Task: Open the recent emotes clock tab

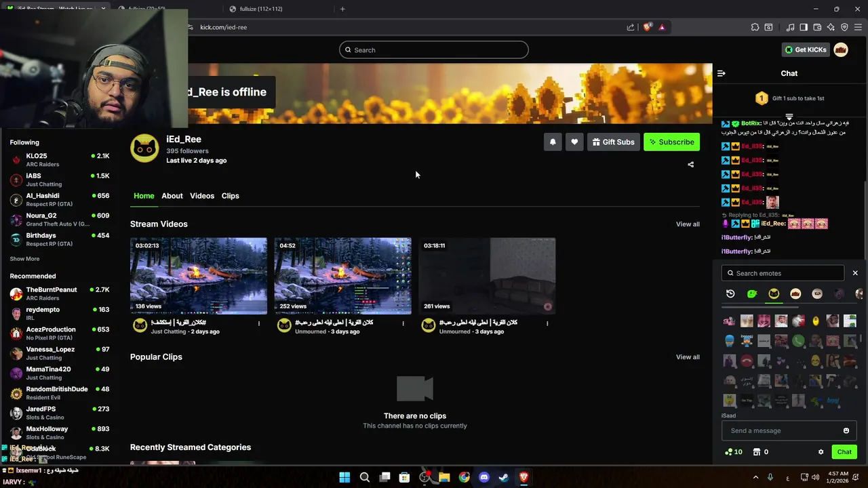Action: [730, 293]
